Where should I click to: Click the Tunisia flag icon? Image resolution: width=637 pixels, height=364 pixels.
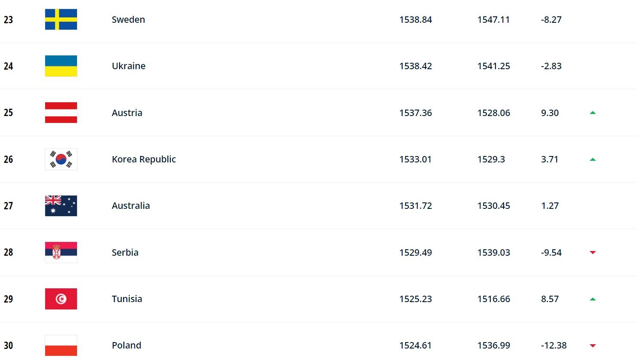click(61, 299)
